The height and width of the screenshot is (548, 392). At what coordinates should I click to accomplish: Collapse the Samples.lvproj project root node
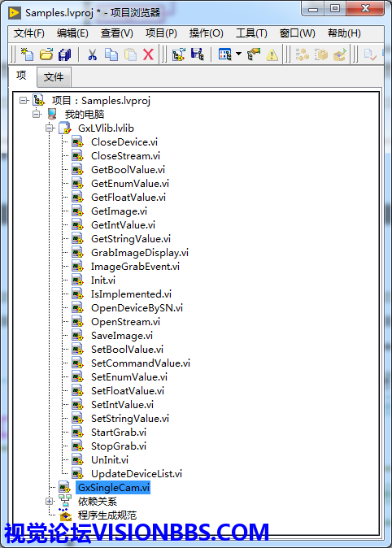point(24,101)
